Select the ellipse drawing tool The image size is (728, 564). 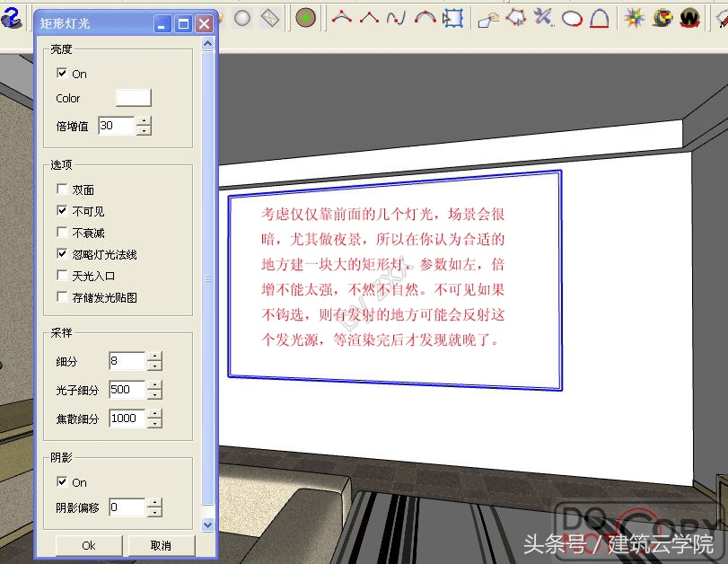point(572,17)
